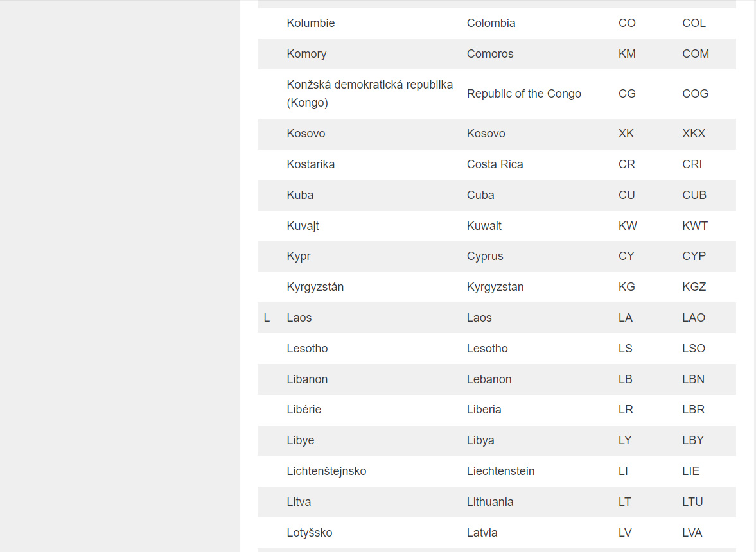Screen dimensions: 756x552
Task: Select the Kolumbie text in first row
Action: click(x=310, y=23)
